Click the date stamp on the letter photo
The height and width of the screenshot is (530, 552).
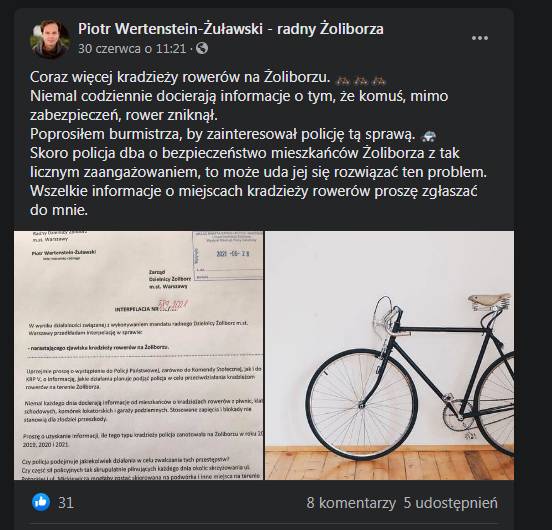point(233,253)
